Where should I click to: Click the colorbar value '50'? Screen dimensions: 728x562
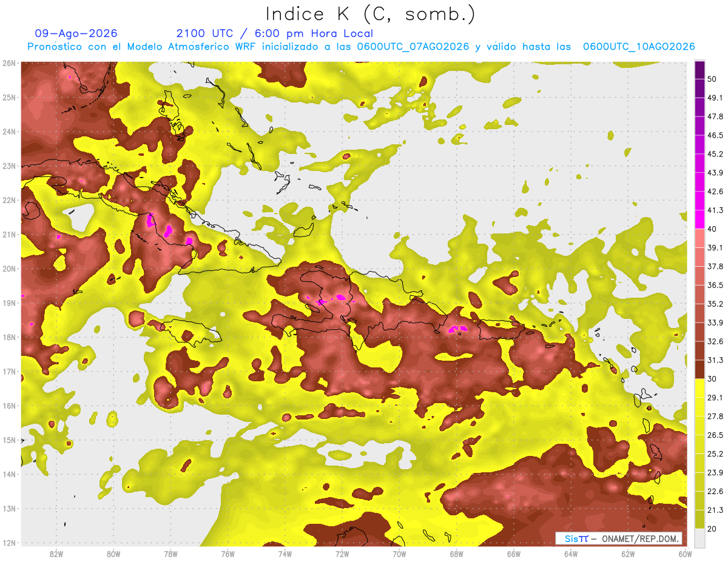(713, 79)
